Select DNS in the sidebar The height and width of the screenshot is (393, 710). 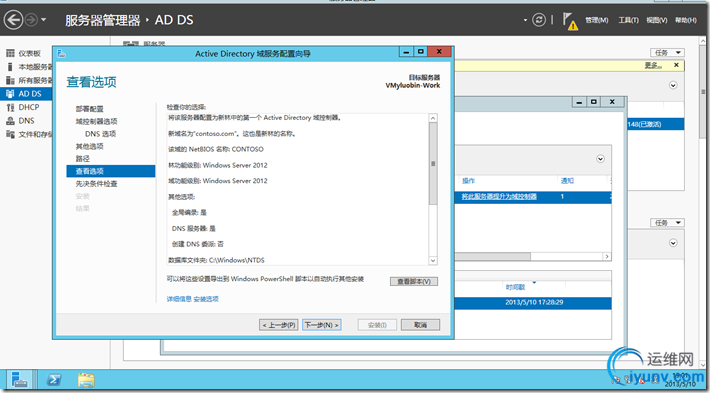click(26, 121)
